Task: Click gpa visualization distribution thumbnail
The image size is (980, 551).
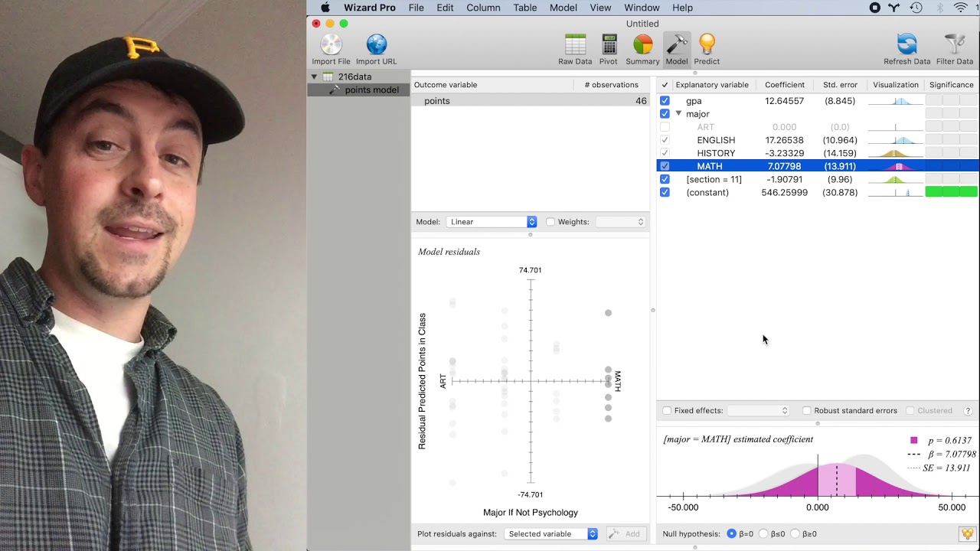Action: click(896, 101)
